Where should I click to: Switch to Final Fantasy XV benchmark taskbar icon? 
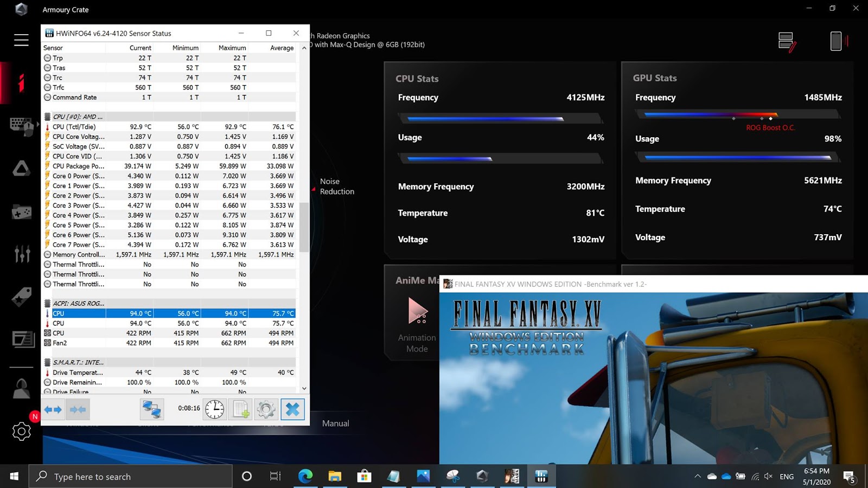click(512, 476)
